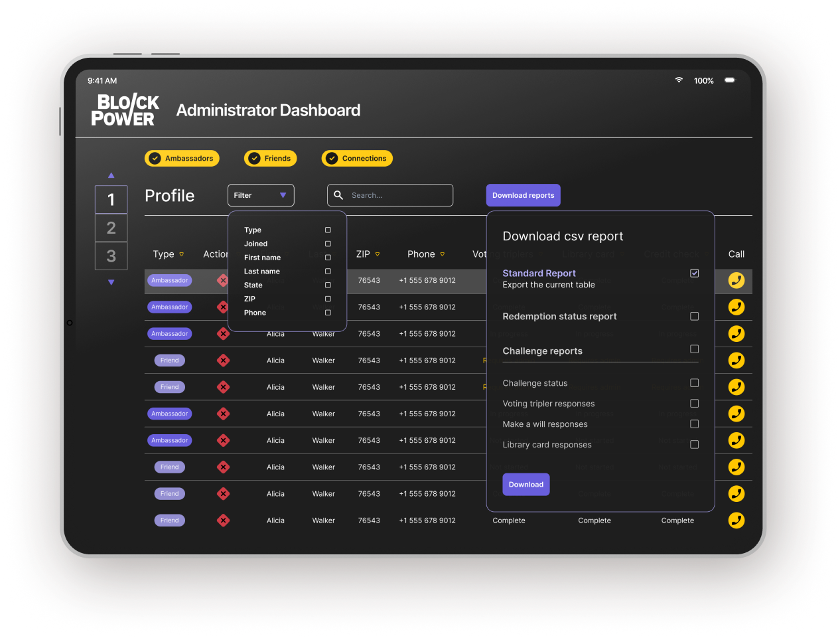Image resolution: width=840 pixels, height=638 pixels.
Task: Click the up arrow above the page numbers
Action: coord(111,175)
